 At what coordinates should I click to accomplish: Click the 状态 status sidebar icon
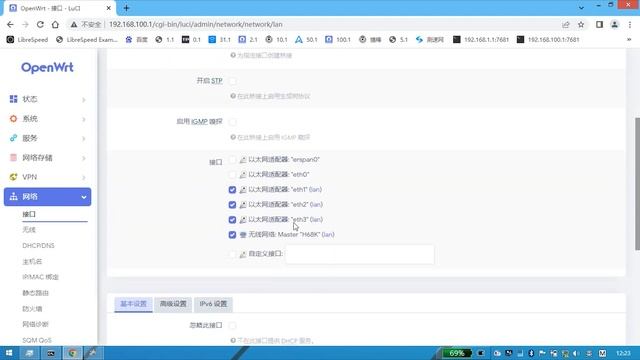click(x=13, y=99)
